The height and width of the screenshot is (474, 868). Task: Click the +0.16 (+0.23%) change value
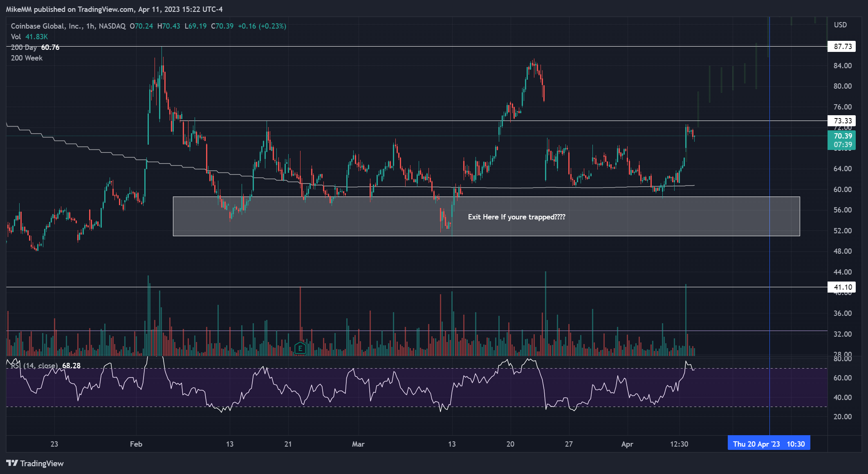tap(262, 26)
